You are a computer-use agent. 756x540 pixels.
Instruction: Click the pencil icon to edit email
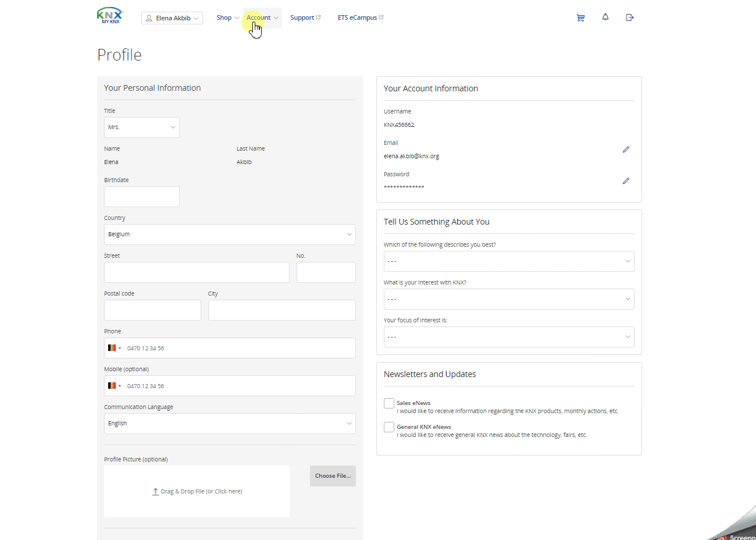626,150
